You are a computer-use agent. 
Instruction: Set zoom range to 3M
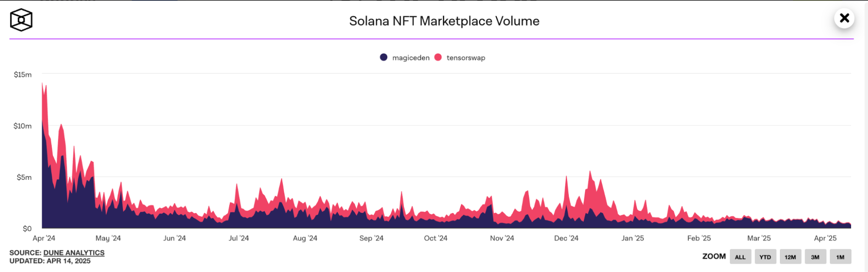pyautogui.click(x=815, y=257)
